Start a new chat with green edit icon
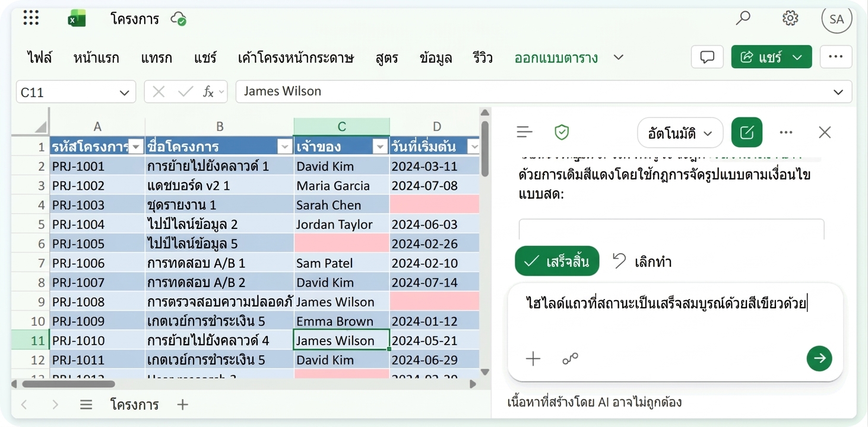The height and width of the screenshot is (427, 868). (747, 132)
